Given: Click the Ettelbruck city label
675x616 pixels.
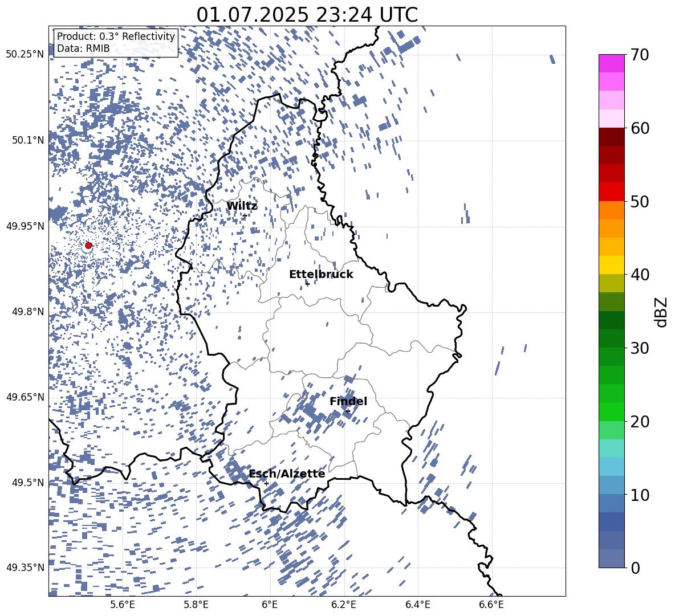Looking at the screenshot, I should [x=321, y=275].
